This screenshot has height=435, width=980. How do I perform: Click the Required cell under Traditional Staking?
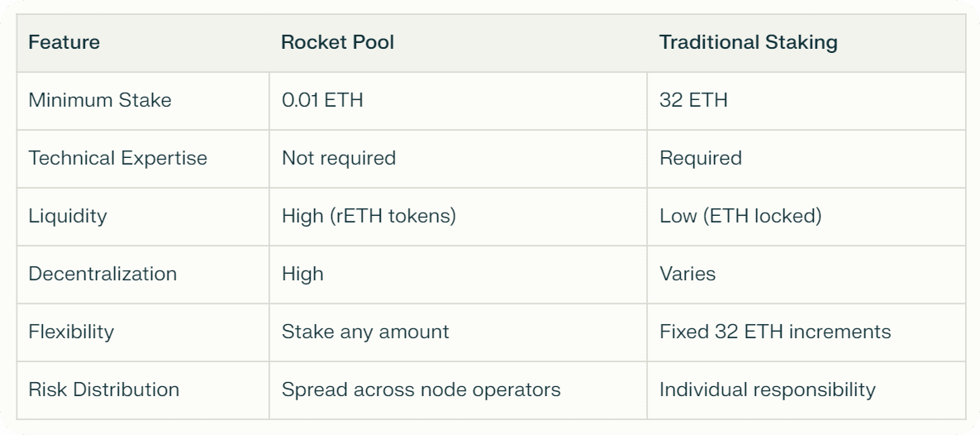point(701,158)
